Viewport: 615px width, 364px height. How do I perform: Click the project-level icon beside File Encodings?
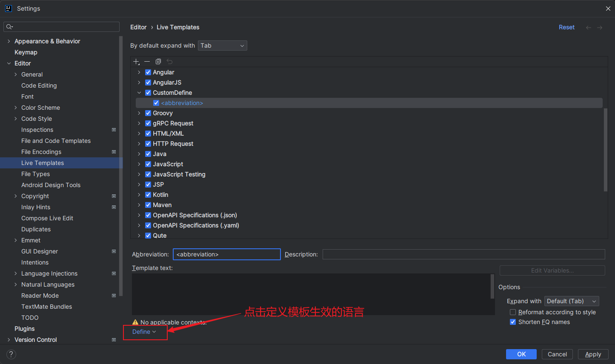(x=114, y=152)
